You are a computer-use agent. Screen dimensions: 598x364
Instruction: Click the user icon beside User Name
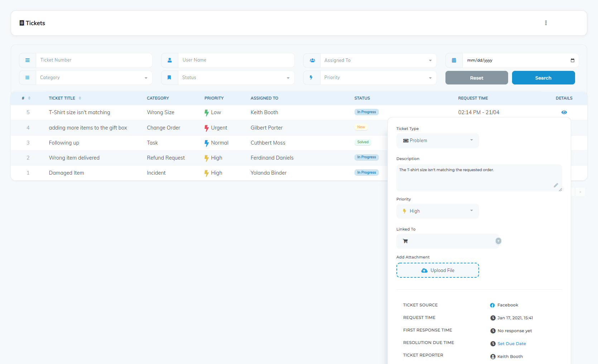170,60
